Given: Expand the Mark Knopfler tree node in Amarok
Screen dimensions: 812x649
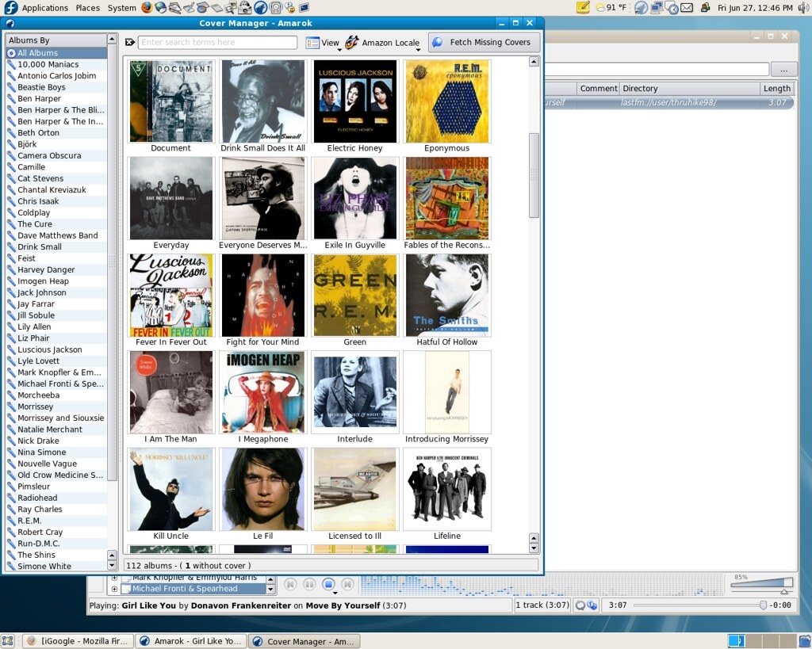Looking at the screenshot, I should pos(114,577).
